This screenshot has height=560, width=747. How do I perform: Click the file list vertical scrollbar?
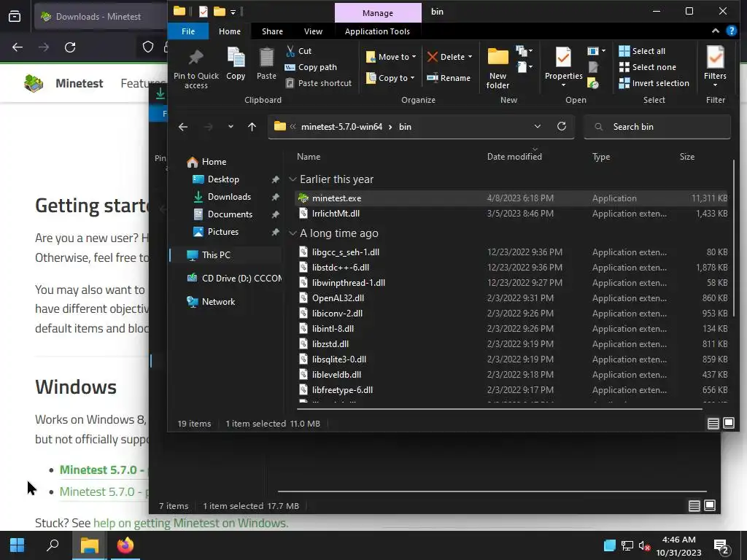point(734,238)
